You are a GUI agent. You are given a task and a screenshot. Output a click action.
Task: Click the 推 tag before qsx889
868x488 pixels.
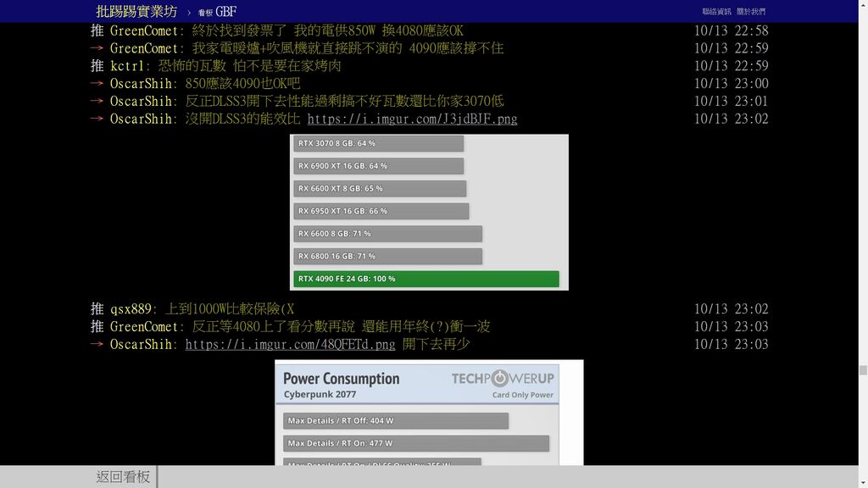[x=97, y=308]
